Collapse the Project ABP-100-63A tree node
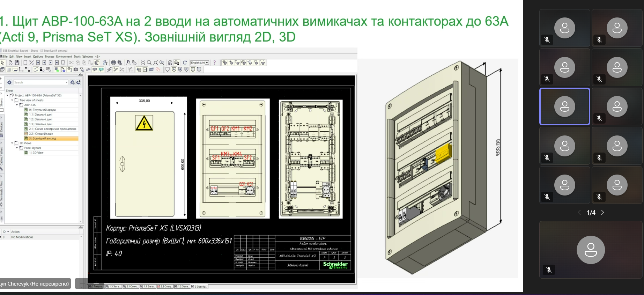Viewport: 644px width, 295px height. coord(7,95)
